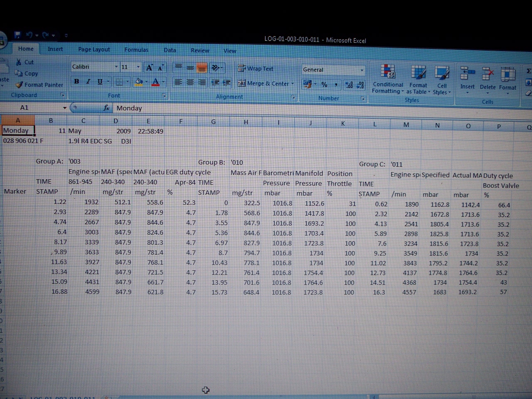Select cell with value 1932
This screenshot has height=399, width=532.
click(83, 202)
